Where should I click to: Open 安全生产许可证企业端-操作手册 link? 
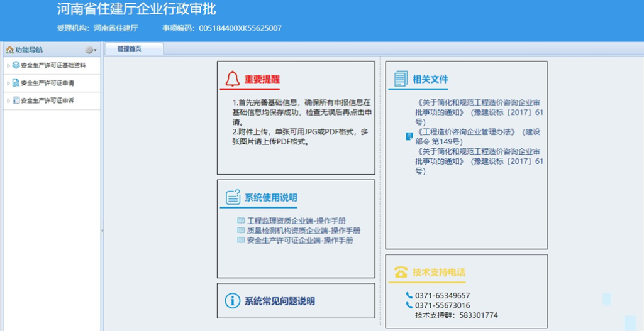point(300,241)
